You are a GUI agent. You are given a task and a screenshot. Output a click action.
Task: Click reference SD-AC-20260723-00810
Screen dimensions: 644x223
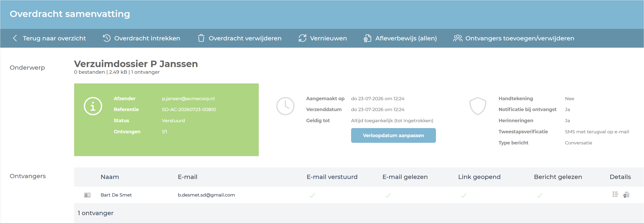189,109
